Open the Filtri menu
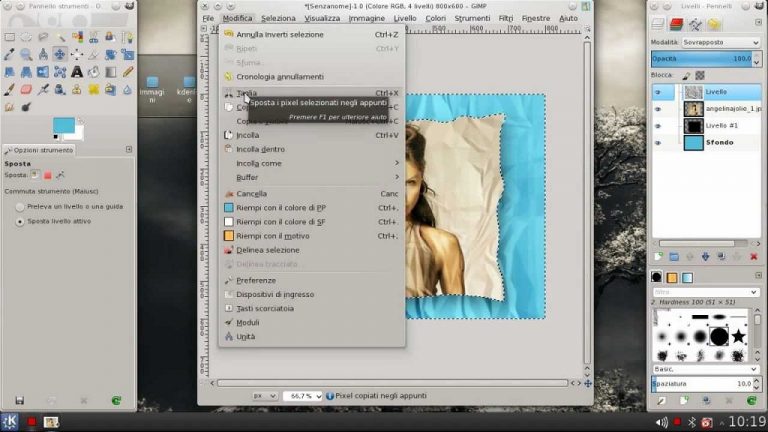The image size is (768, 432). point(505,18)
